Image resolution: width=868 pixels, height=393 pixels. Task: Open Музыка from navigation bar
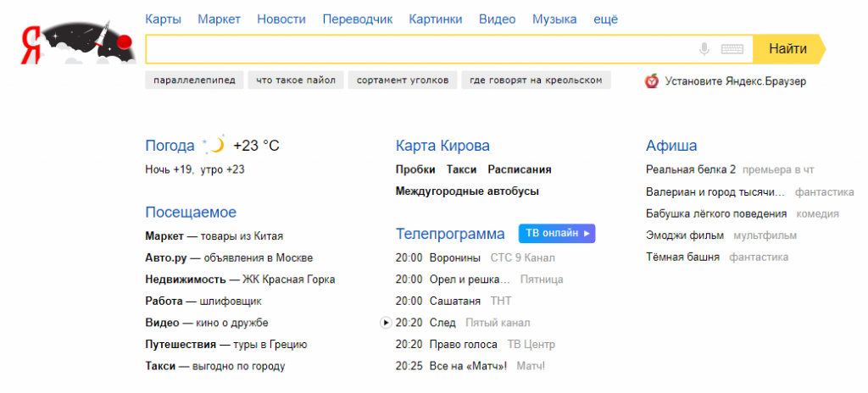coord(554,19)
